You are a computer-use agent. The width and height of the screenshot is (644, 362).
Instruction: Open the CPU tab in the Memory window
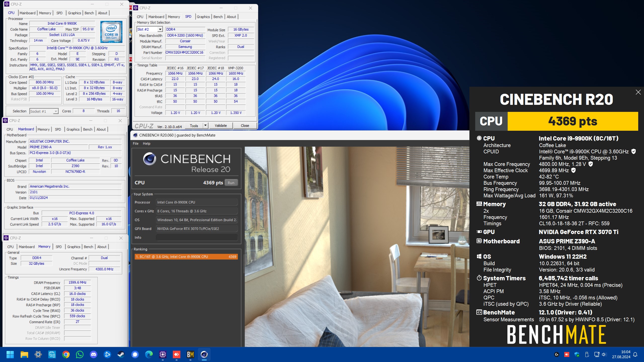tap(11, 247)
